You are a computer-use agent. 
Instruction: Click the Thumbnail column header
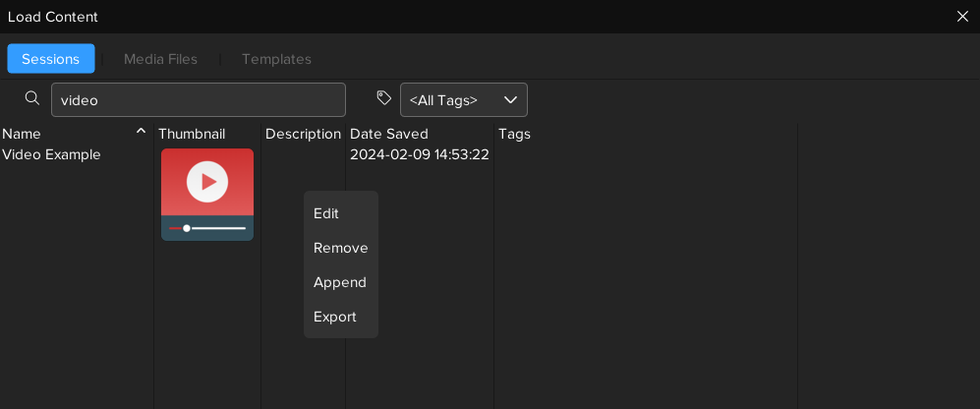192,134
